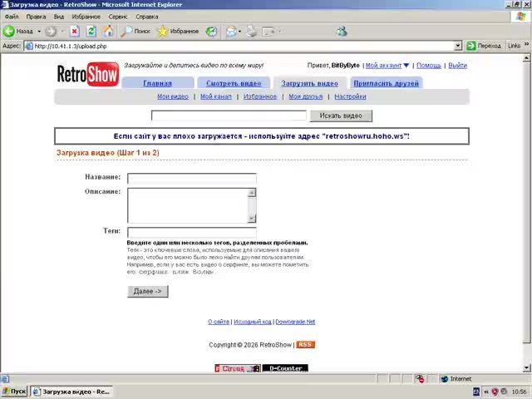
Task: Open the "Сервис" menu in menu bar
Action: tap(118, 17)
